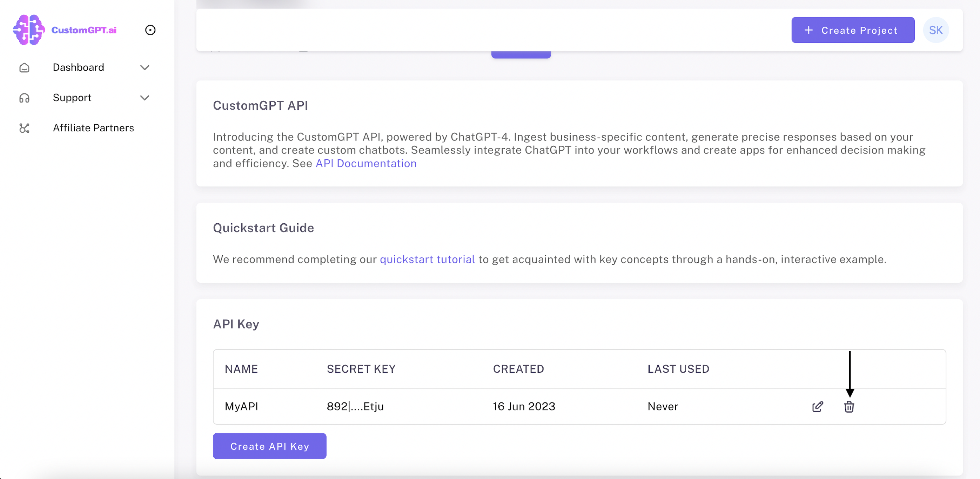The width and height of the screenshot is (980, 479).
Task: Click the Dashboard home icon
Action: pyautogui.click(x=24, y=68)
